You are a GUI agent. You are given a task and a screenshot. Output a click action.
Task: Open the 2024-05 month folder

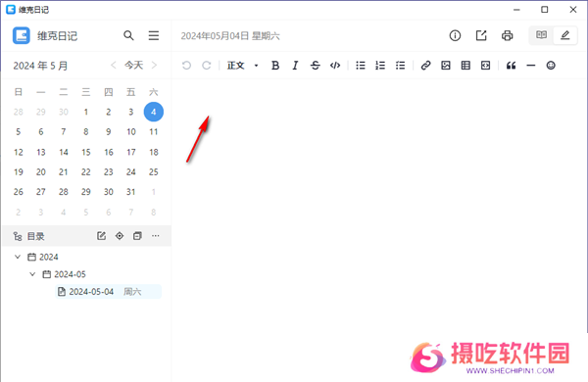click(64, 274)
